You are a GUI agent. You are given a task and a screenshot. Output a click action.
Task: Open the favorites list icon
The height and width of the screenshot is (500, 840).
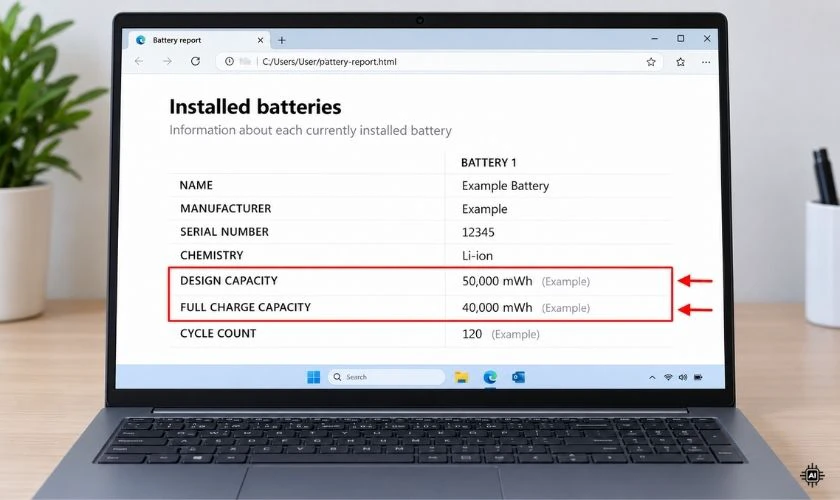point(680,62)
